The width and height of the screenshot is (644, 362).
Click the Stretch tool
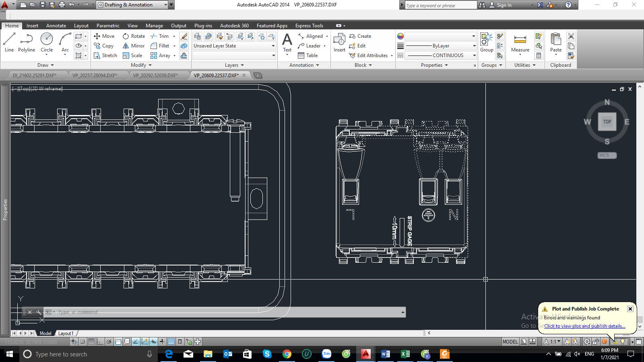tap(105, 56)
